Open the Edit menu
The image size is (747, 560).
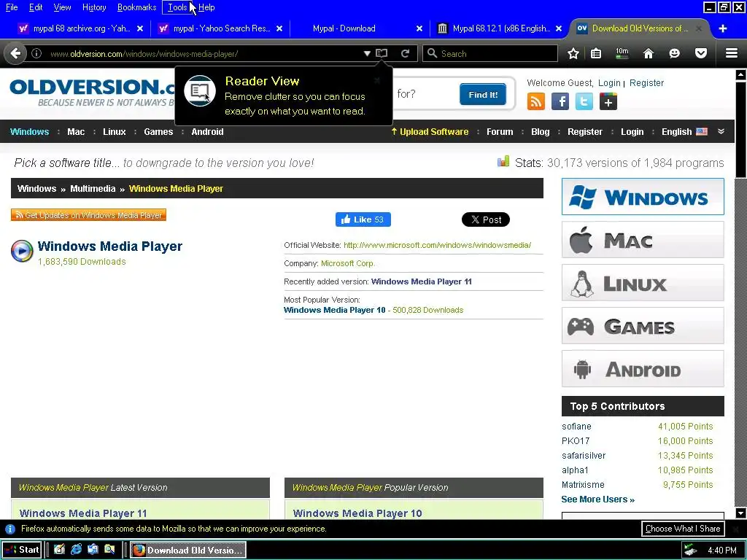point(36,7)
